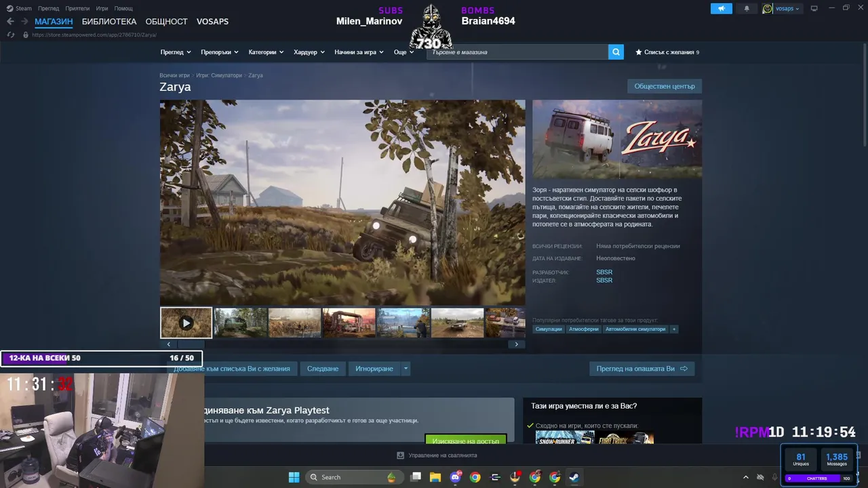
Task: Click the padlock icon beside the store URL
Action: tap(26, 35)
